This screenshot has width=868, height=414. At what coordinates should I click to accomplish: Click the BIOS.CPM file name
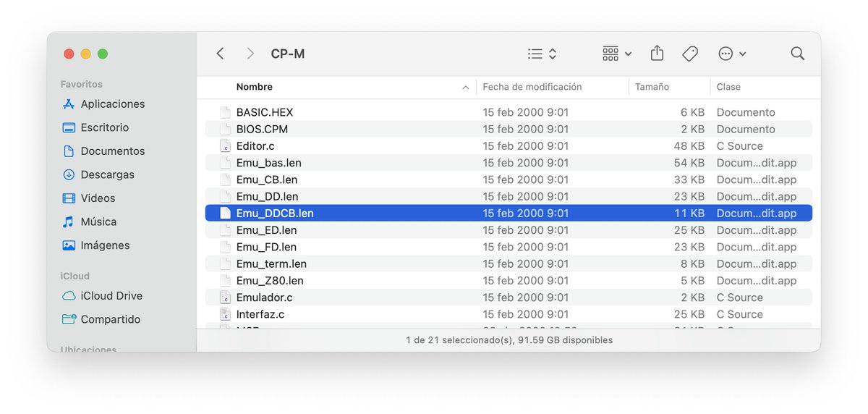coord(263,129)
